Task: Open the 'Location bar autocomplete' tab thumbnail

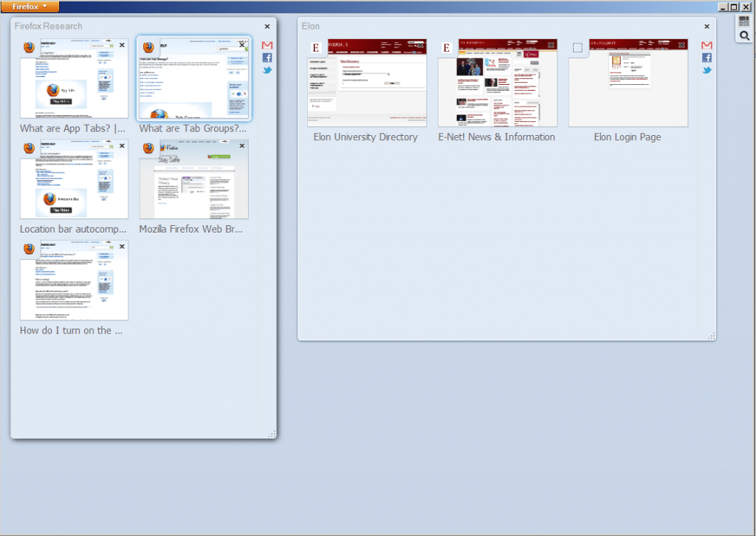Action: click(74, 179)
